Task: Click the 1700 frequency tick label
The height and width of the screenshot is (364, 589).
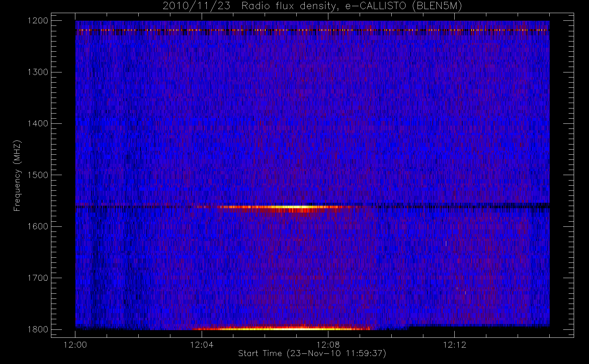Action: (38, 278)
